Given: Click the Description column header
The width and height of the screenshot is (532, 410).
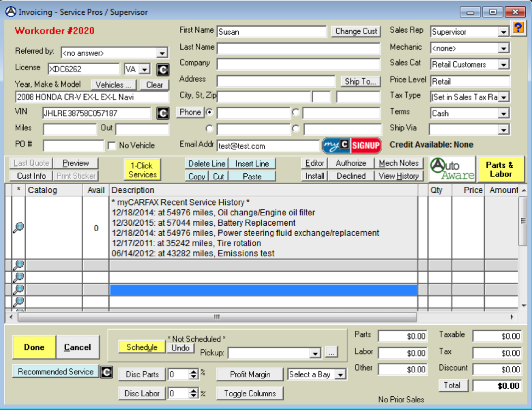Looking at the screenshot, I should 264,190.
